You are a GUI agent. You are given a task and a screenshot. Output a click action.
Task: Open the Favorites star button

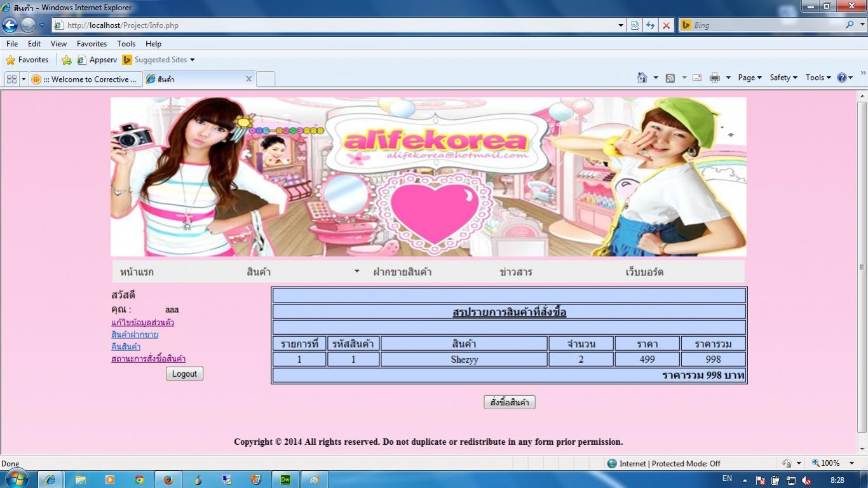tap(27, 60)
